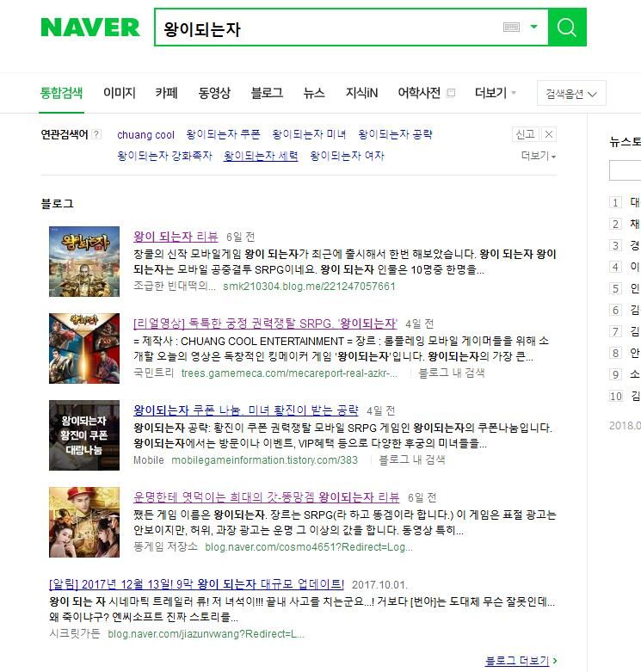The image size is (641, 672).
Task: Open the 카페 tab
Action: (x=166, y=93)
